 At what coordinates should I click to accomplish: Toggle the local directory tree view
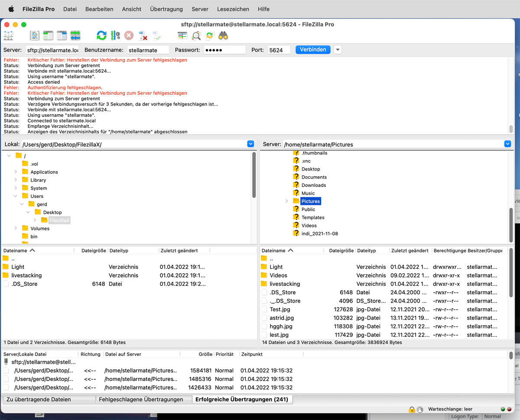[48, 36]
